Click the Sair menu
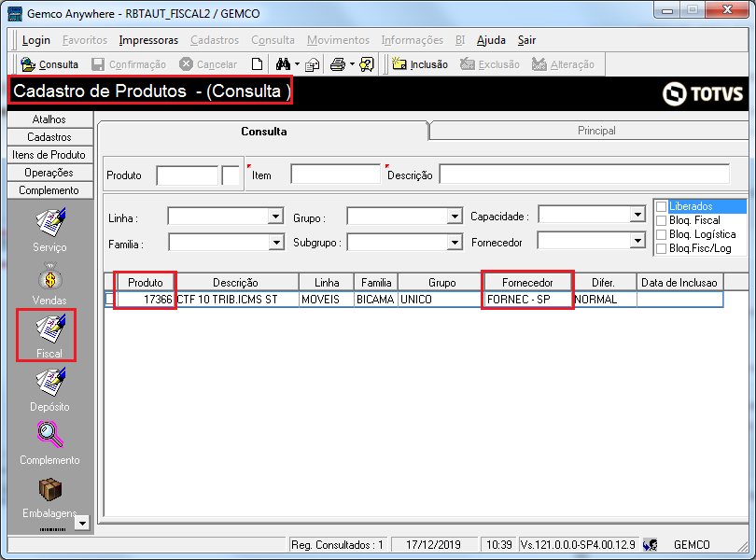Screen dimensions: 756x560 [526, 40]
